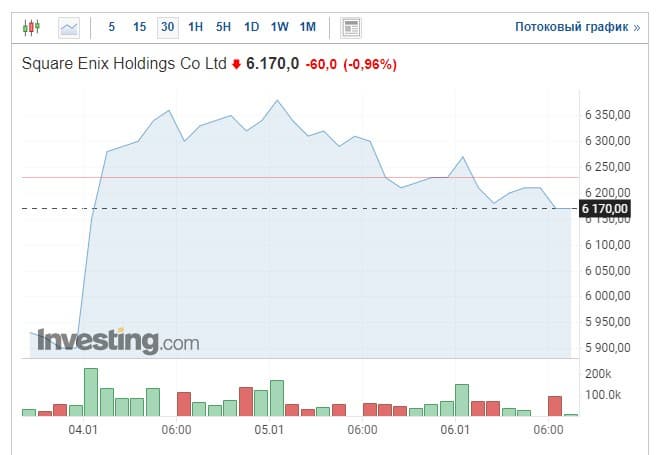Click the news table icon in toolbar
Screen dimensions: 660x455
click(351, 27)
